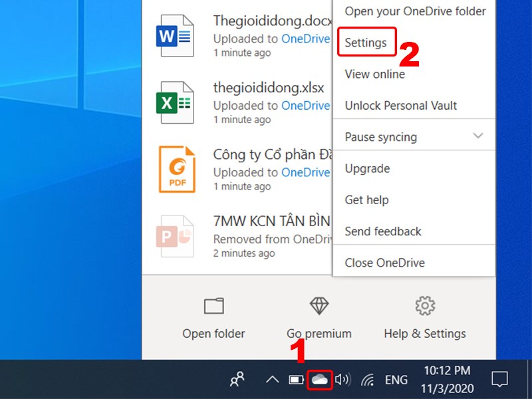532x399 pixels.
Task: Click the Help & Settings gear icon
Action: click(425, 306)
